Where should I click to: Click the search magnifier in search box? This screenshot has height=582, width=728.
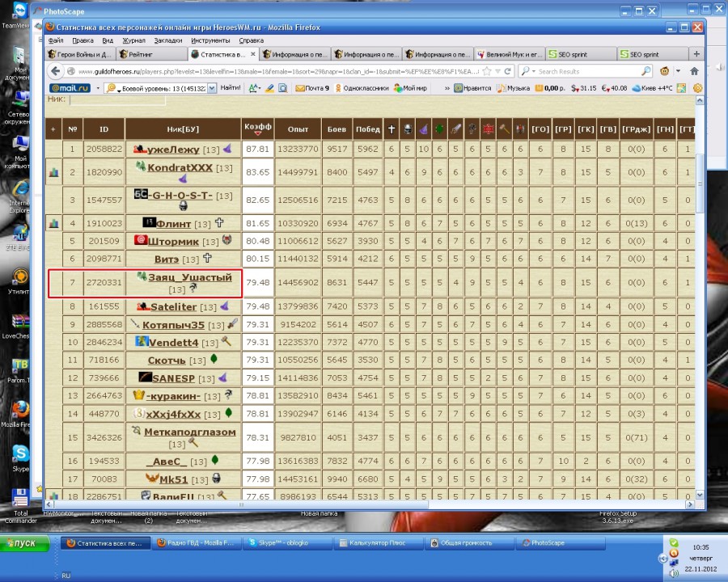[x=645, y=71]
